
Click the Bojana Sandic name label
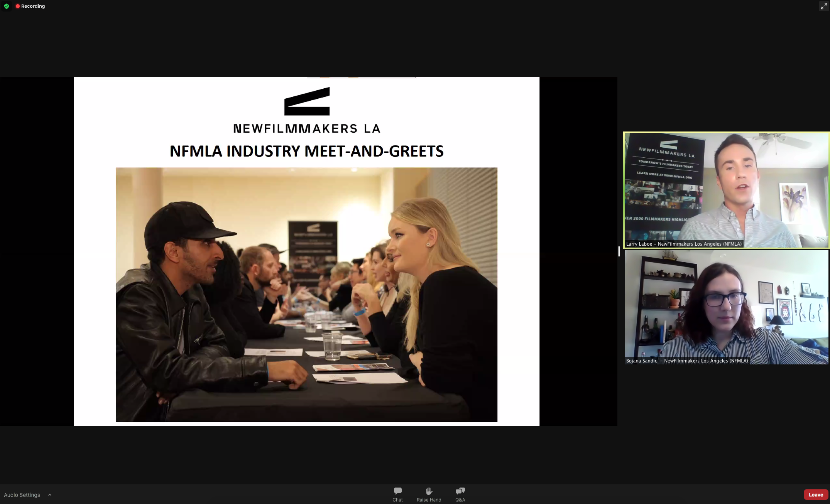pyautogui.click(x=687, y=361)
